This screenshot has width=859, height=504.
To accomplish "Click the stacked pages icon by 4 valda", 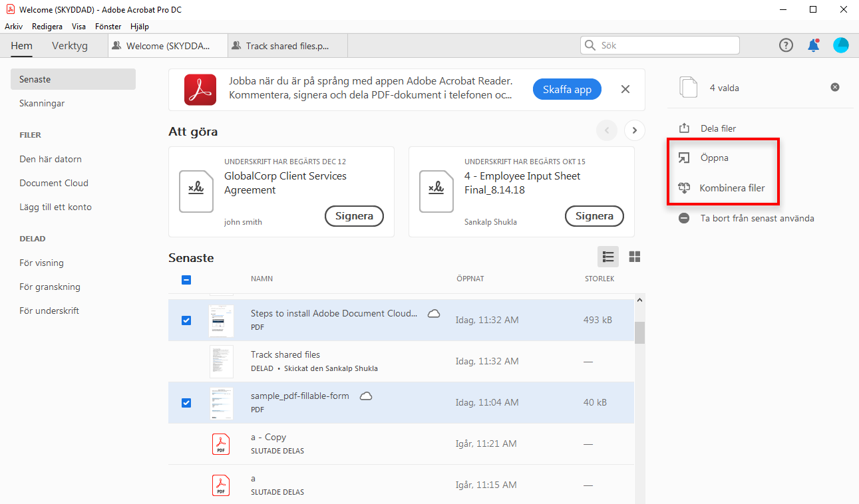I will [689, 87].
